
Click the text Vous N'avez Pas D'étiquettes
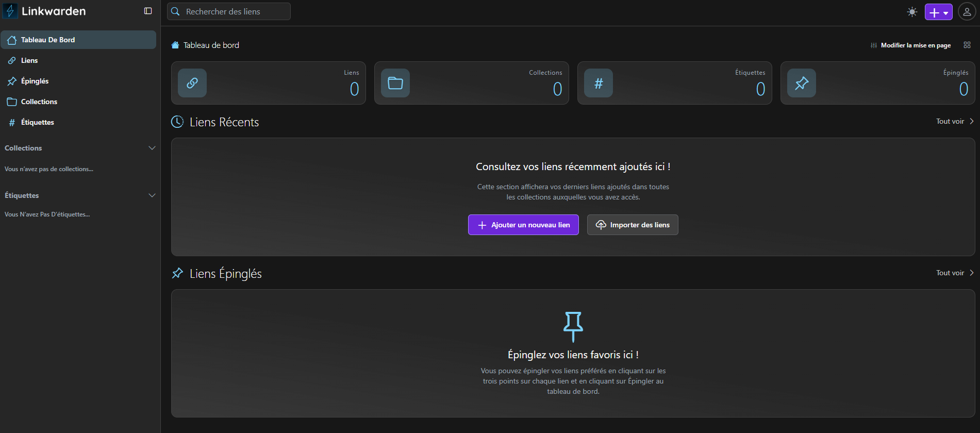coord(47,214)
